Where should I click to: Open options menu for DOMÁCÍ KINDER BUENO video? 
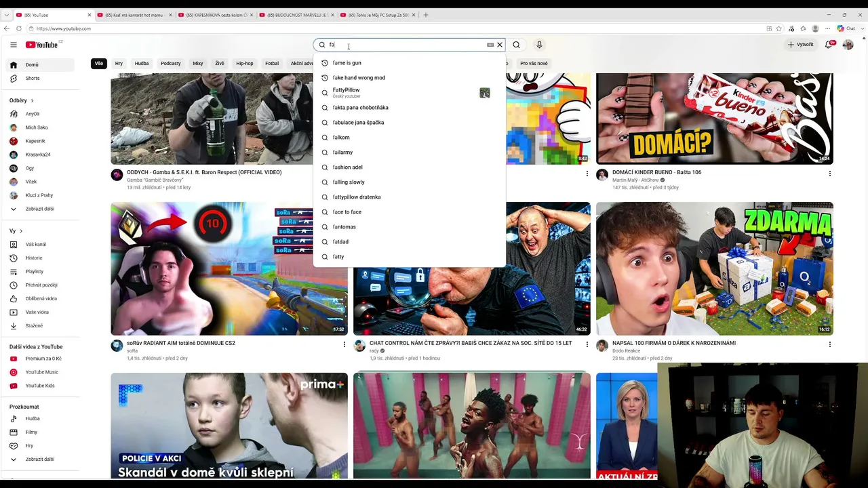click(829, 174)
